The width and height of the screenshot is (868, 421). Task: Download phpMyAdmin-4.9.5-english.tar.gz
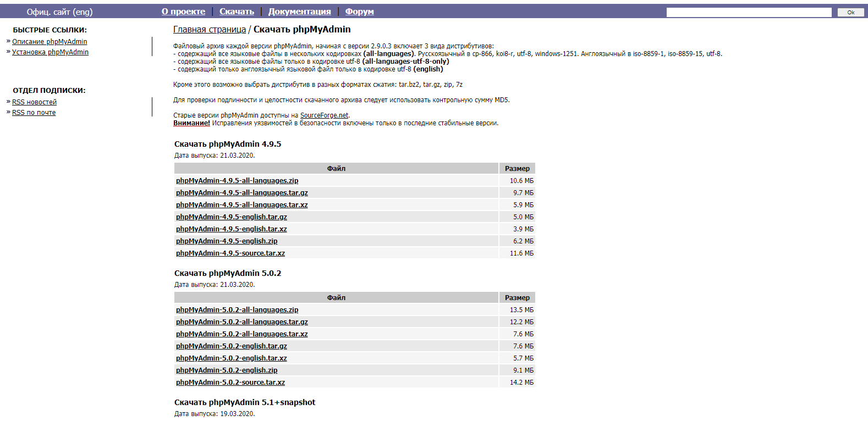[231, 217]
